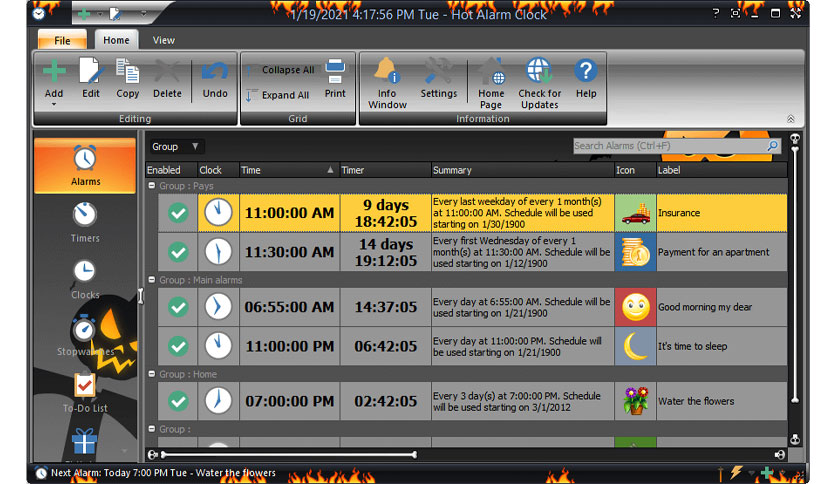Collapse the Group : Home section
836x484 pixels.
coord(152,374)
